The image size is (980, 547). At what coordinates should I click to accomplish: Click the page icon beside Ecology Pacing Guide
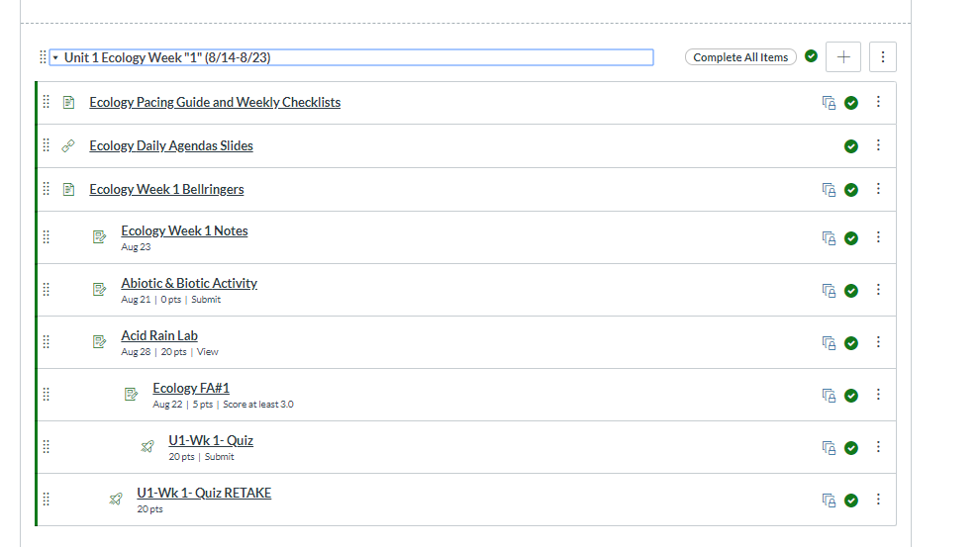[68, 103]
